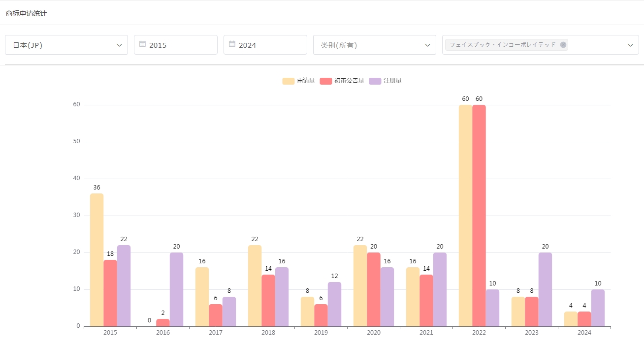The image size is (644, 345).
Task: Click the 2016 purple registration bar
Action: tap(176, 289)
